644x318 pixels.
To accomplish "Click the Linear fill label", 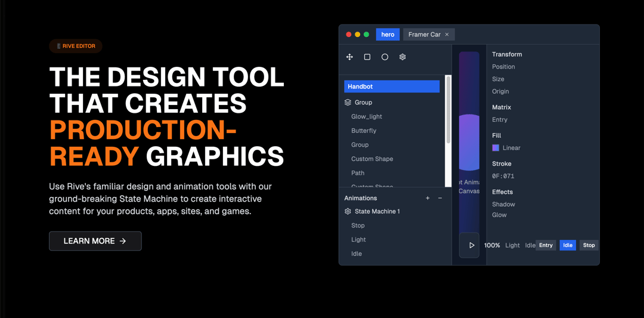I will pyautogui.click(x=512, y=148).
